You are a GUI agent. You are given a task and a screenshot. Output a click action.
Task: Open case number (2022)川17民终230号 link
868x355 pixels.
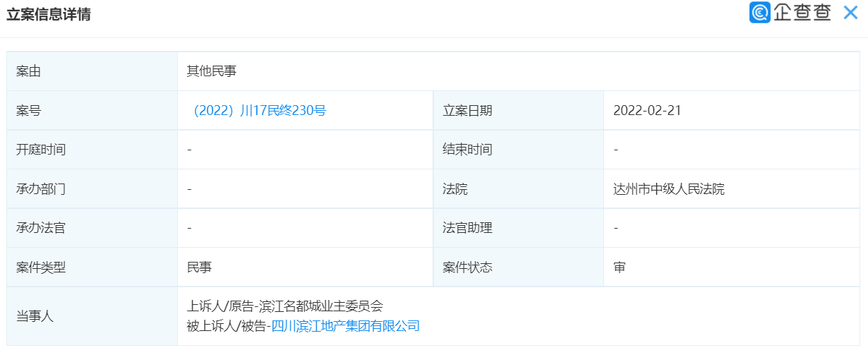pyautogui.click(x=258, y=110)
